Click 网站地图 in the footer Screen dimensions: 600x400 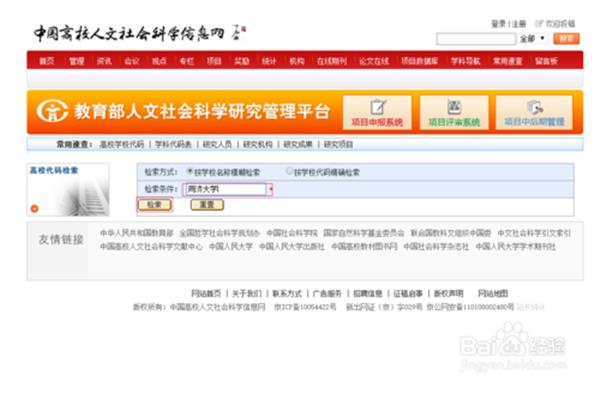(x=493, y=293)
